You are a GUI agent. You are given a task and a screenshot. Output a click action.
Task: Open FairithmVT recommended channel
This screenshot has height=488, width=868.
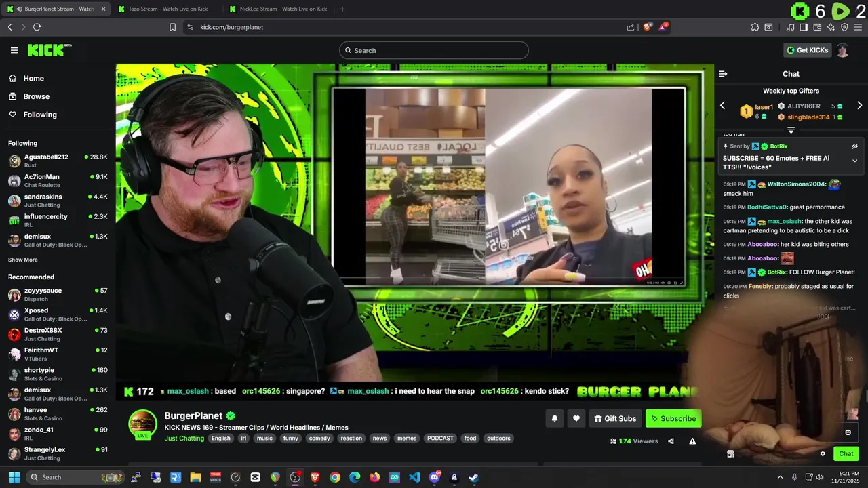point(58,354)
